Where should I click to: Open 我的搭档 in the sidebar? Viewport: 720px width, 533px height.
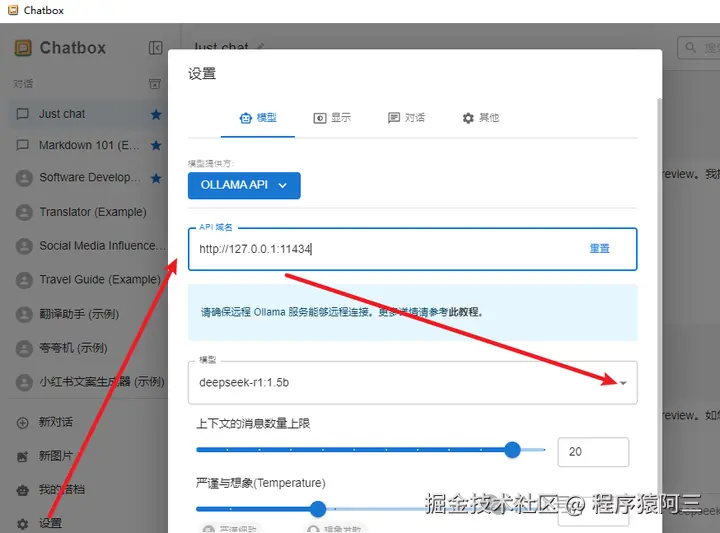[87, 490]
